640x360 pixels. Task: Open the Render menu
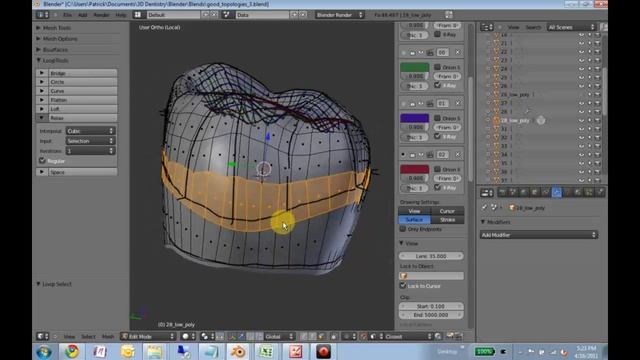pyautogui.click(x=101, y=15)
